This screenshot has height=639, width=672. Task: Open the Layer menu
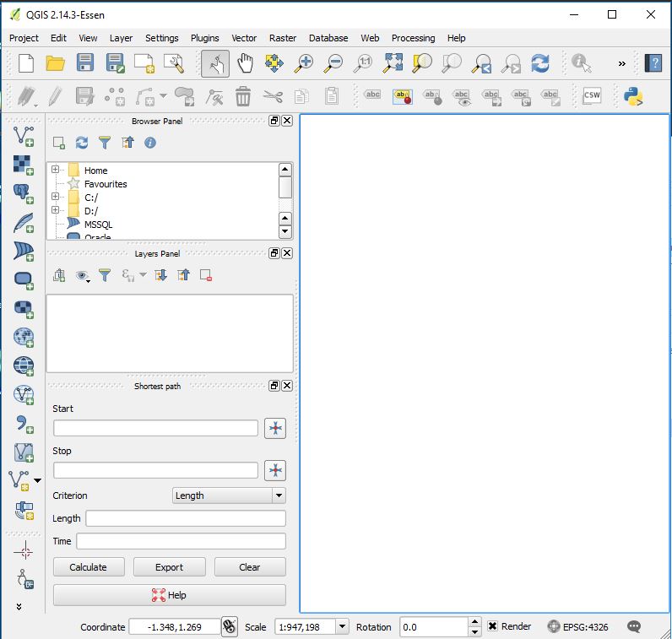click(121, 38)
